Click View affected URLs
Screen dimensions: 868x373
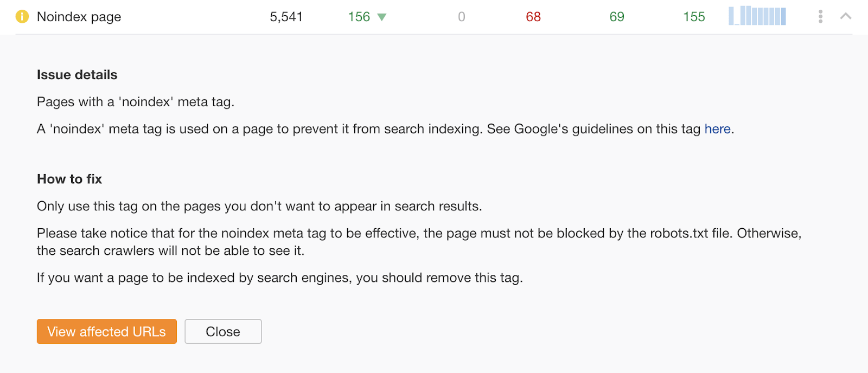click(106, 331)
